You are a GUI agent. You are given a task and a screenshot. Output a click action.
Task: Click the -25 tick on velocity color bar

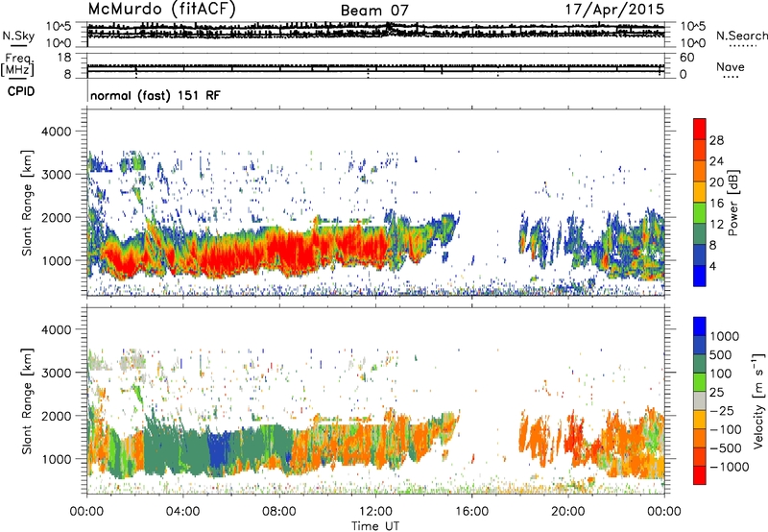tap(722, 410)
